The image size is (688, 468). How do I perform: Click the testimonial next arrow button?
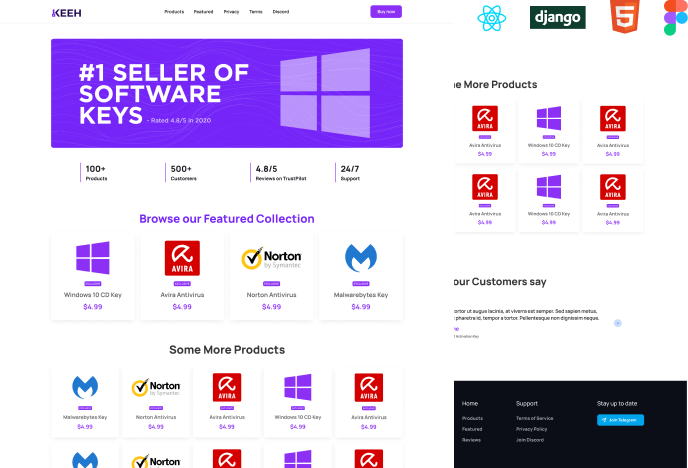(617, 323)
